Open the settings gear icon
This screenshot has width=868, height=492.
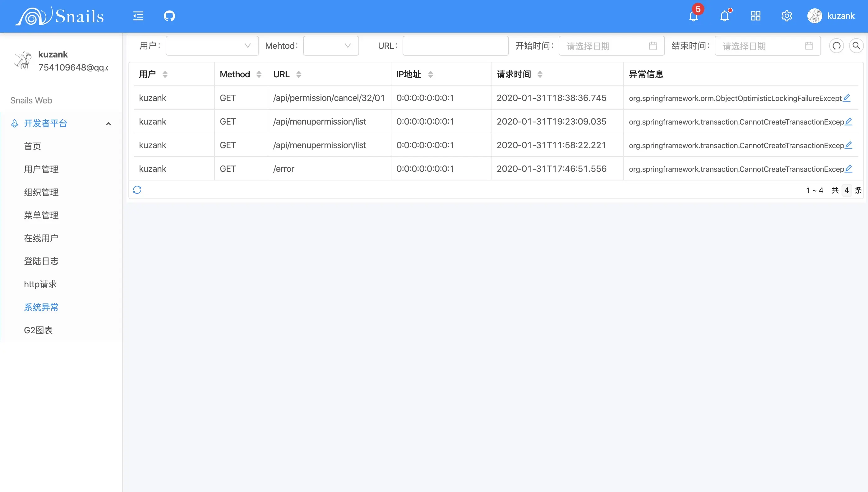pos(787,16)
